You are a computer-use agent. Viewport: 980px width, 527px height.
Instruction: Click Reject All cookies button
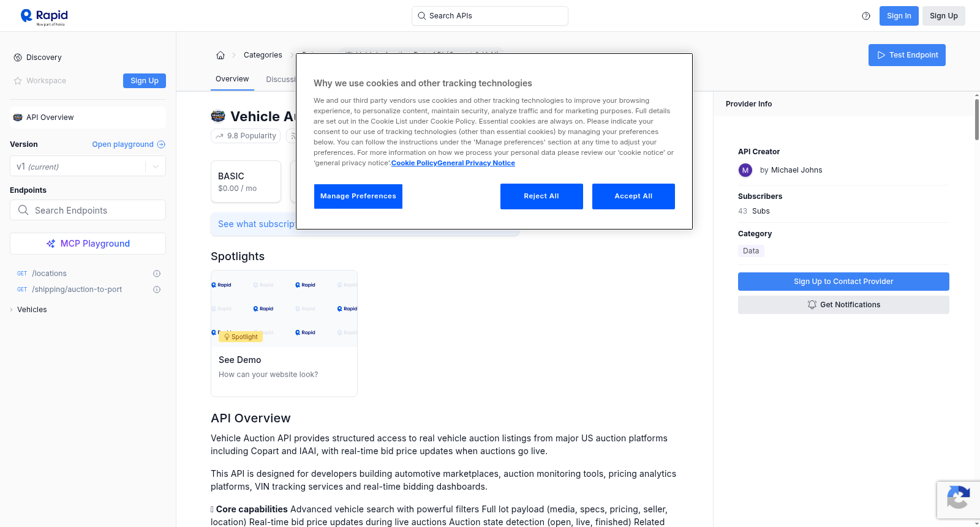[541, 196]
